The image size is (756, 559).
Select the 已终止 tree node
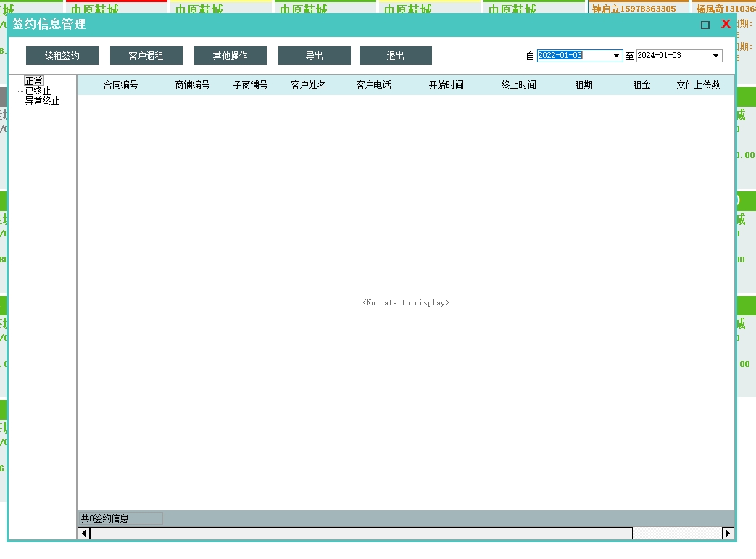(38, 91)
